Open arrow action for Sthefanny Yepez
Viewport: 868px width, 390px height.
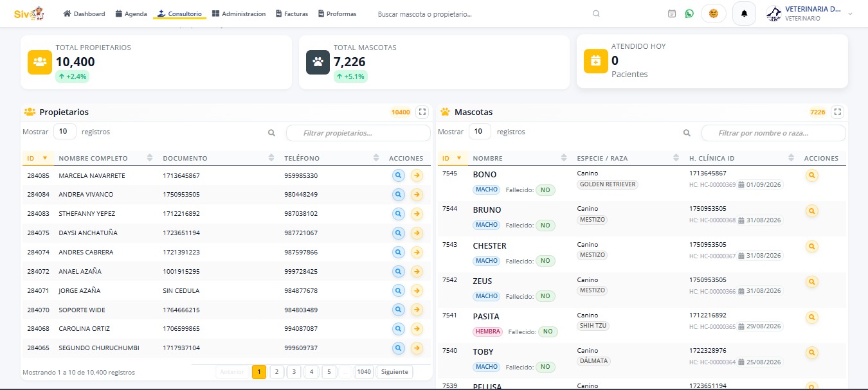tap(417, 213)
